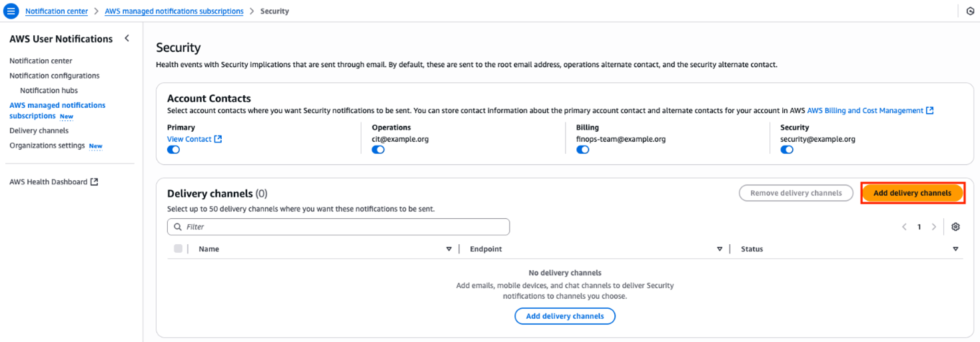Viewport: 980px width, 342px height.
Task: Click the AWS Health Dashboard external-link icon
Action: tap(95, 182)
